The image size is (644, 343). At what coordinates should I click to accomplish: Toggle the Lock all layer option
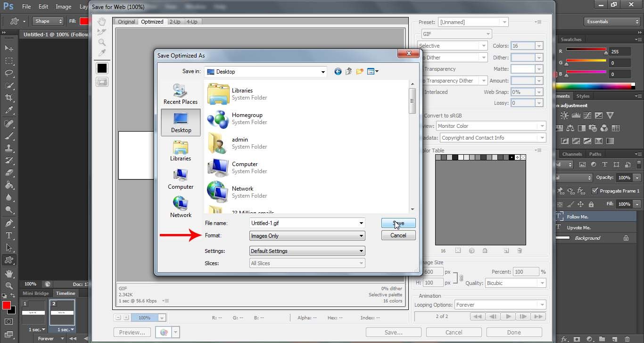592,204
